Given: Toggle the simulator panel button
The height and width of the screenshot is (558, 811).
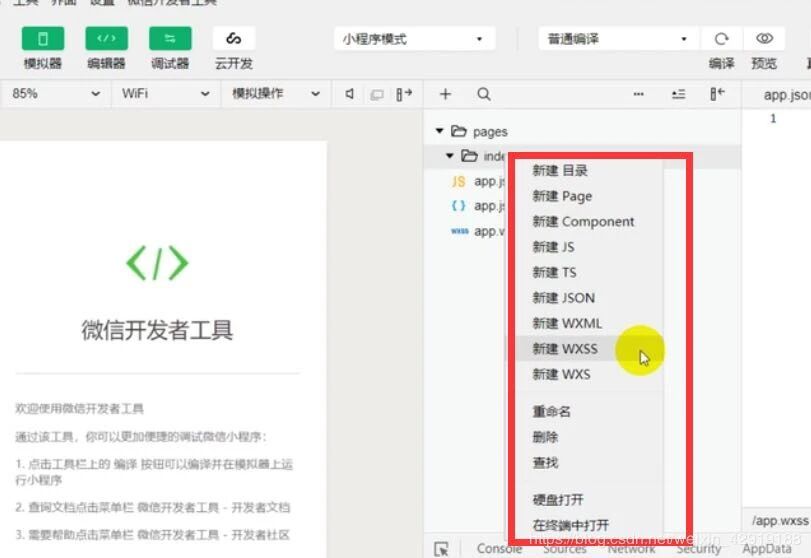Looking at the screenshot, I should point(43,39).
